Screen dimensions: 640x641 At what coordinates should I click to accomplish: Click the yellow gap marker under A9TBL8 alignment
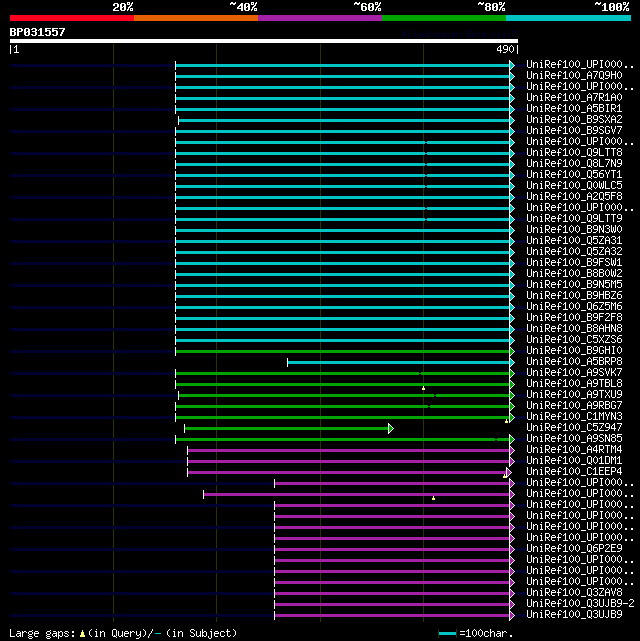point(423,388)
